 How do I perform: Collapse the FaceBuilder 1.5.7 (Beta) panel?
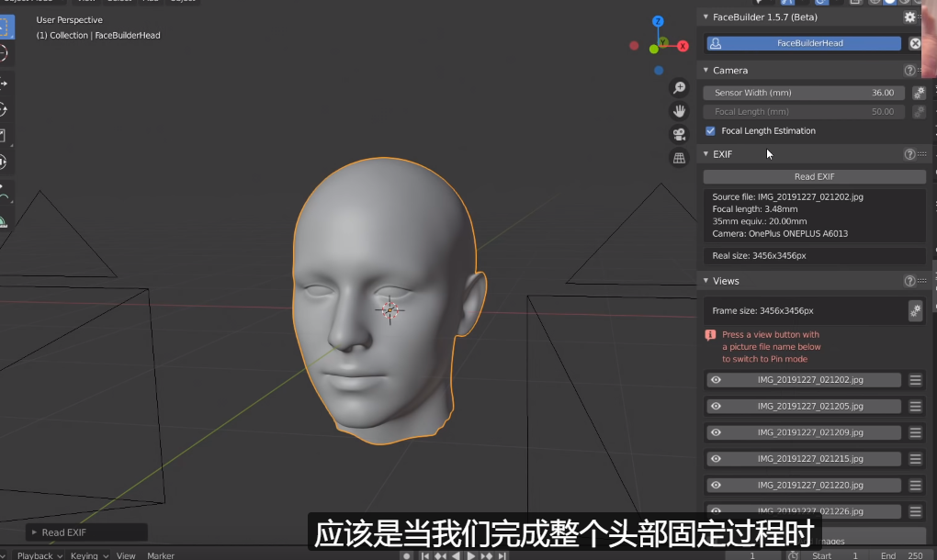tap(706, 17)
